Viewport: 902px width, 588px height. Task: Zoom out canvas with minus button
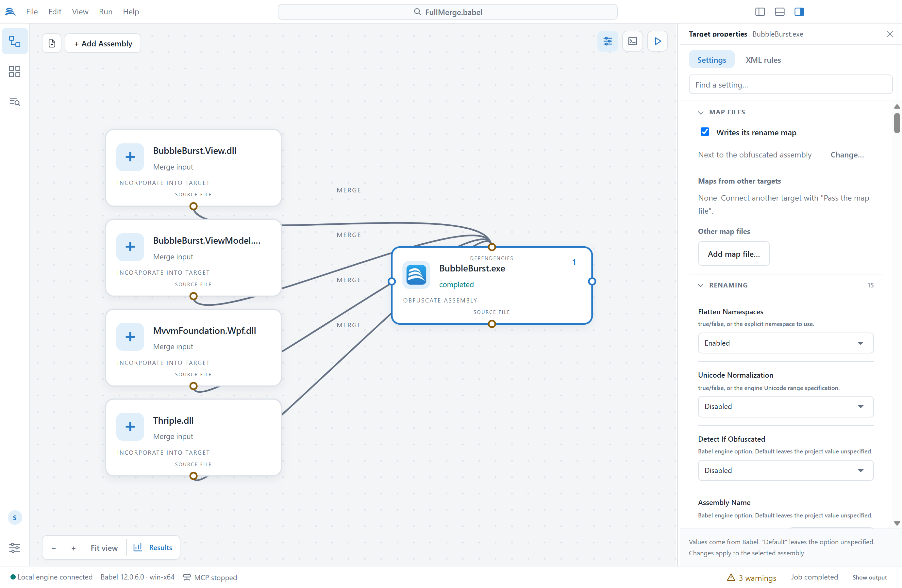[54, 548]
